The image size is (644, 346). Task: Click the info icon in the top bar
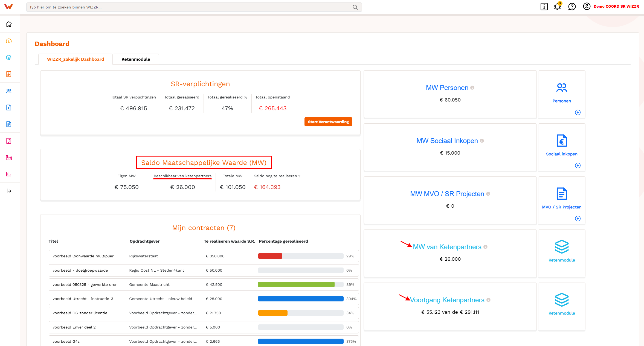[544, 7]
